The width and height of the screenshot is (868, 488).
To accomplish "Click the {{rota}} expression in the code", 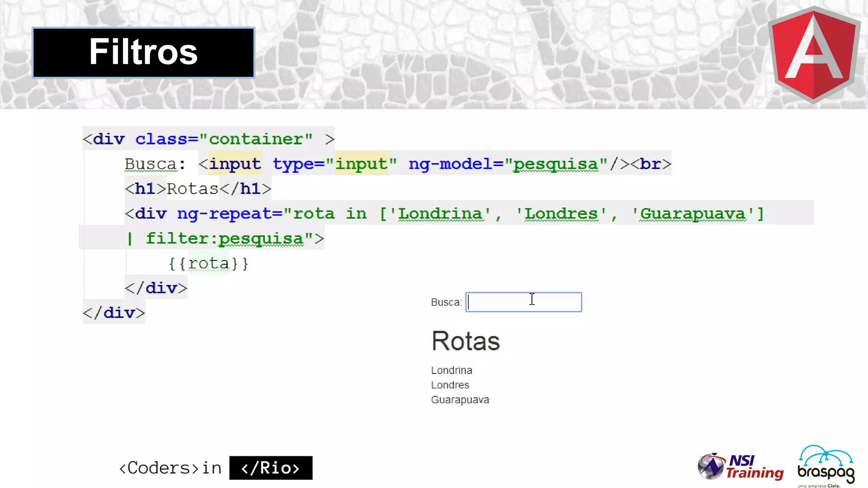I will click(209, 263).
